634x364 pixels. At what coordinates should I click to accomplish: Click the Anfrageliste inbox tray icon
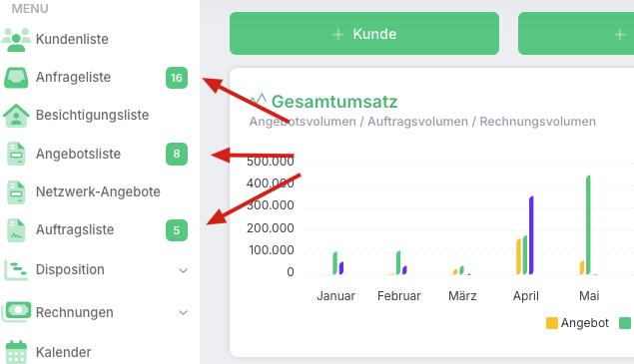(x=16, y=78)
